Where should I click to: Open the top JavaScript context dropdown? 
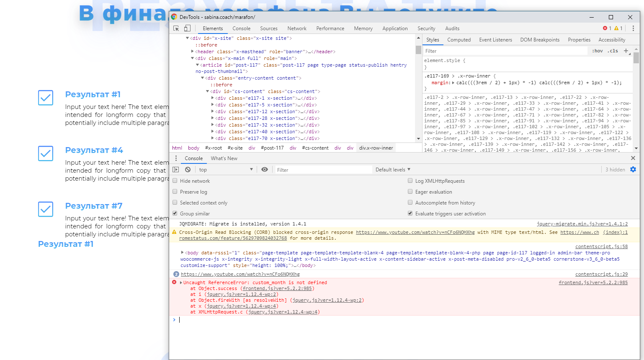(226, 170)
